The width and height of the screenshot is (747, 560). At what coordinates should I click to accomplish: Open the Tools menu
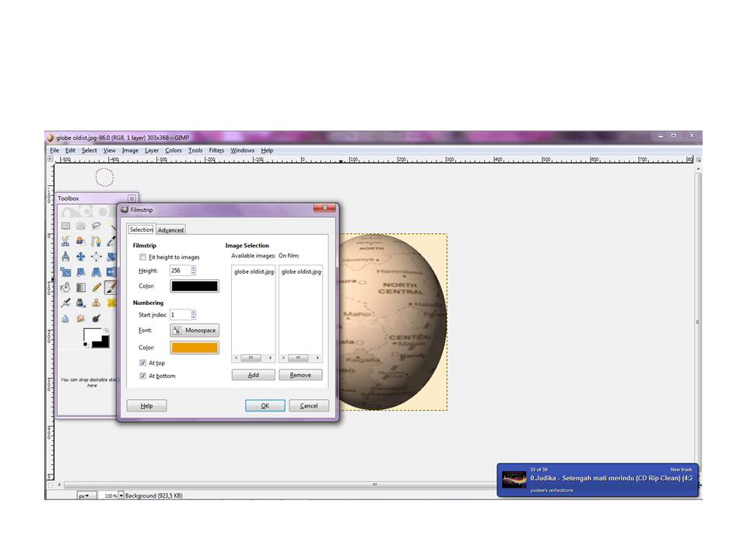tap(195, 150)
